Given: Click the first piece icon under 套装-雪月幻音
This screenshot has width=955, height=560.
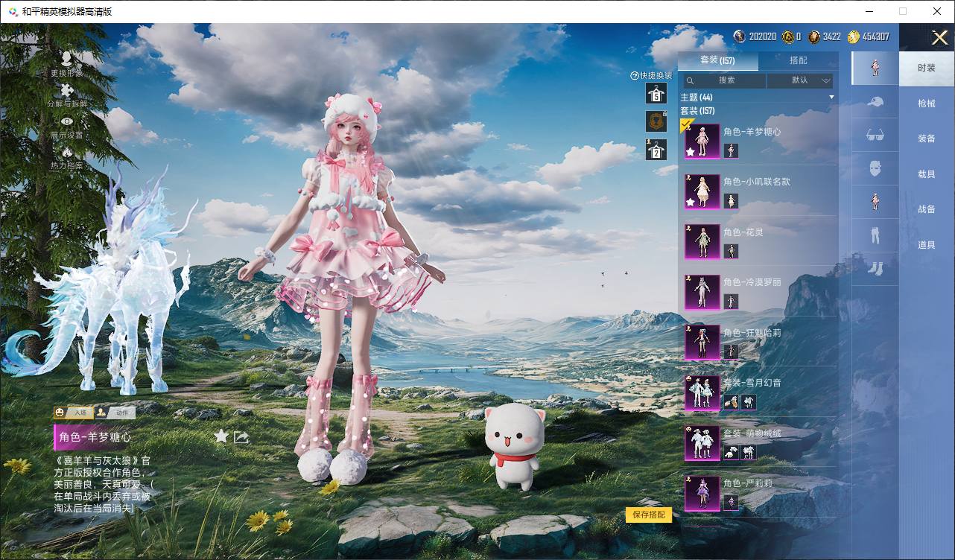Looking at the screenshot, I should coord(731,402).
